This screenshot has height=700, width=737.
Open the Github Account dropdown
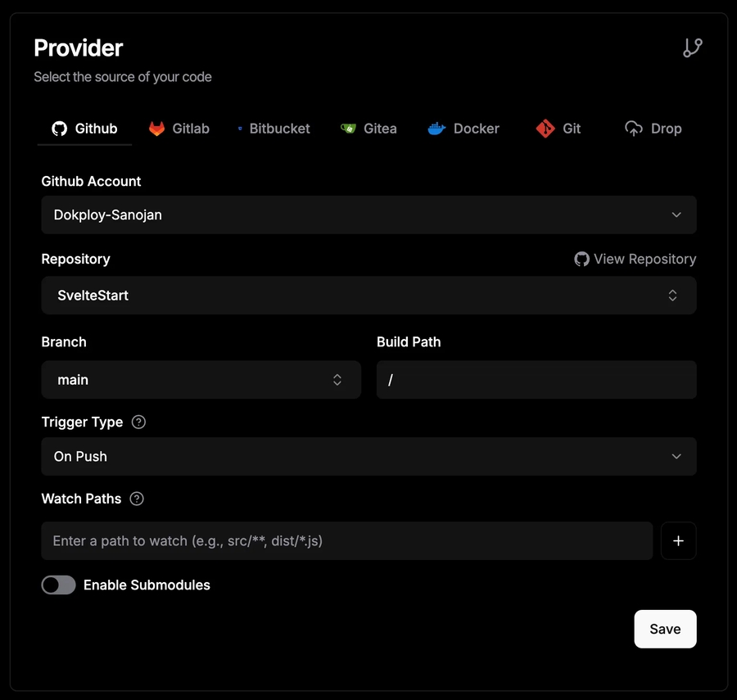(368, 215)
